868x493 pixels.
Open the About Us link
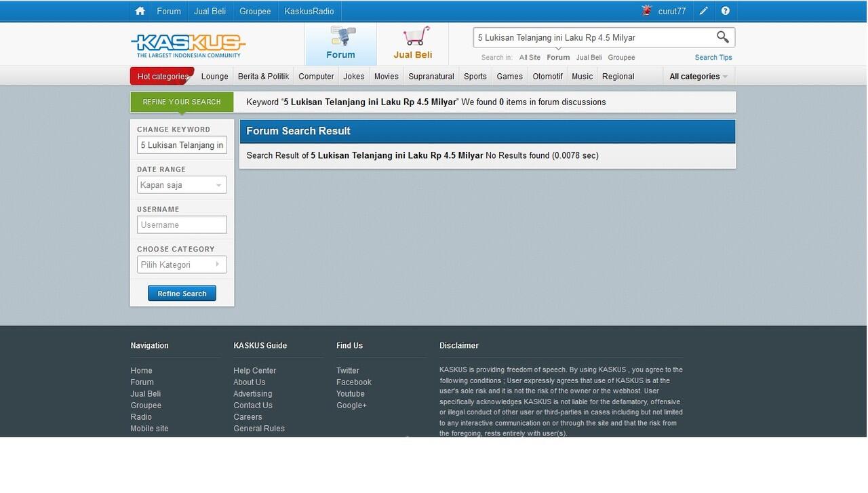[x=250, y=382]
